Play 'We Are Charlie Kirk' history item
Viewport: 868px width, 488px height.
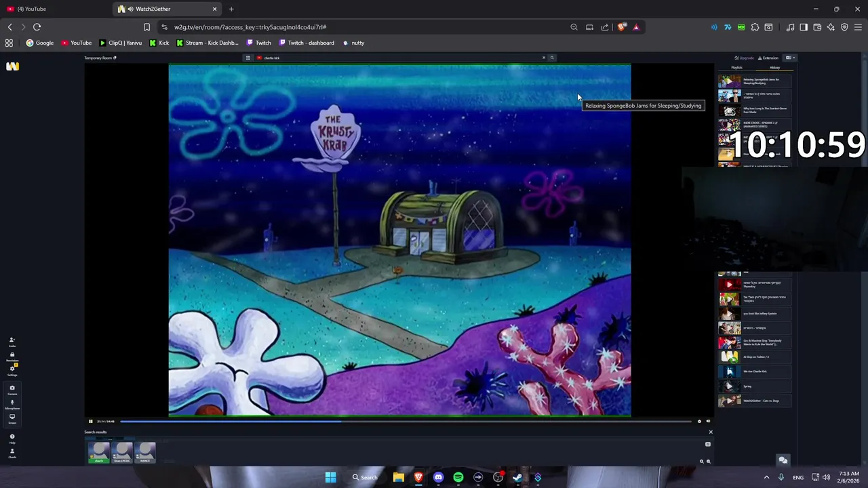click(754, 371)
